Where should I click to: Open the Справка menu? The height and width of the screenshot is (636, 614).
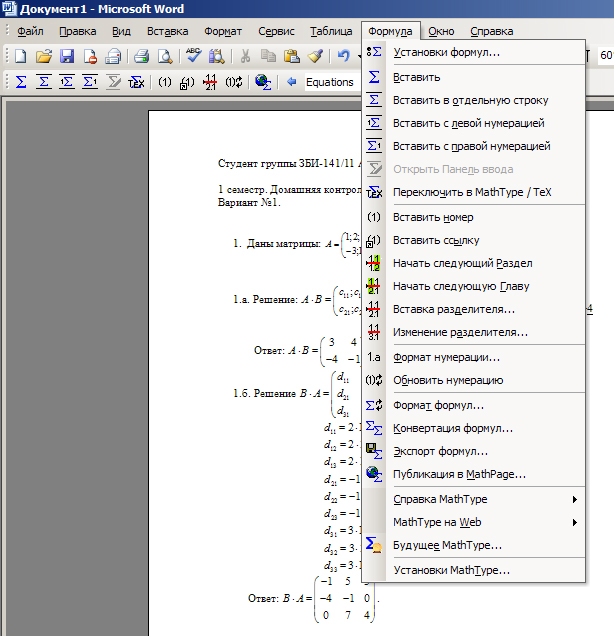(492, 31)
